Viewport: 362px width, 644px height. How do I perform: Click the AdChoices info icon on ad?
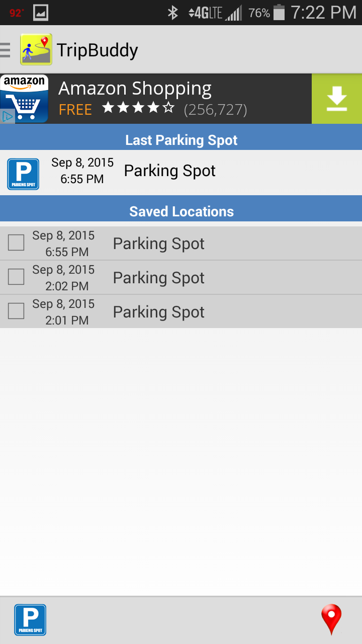click(x=7, y=117)
